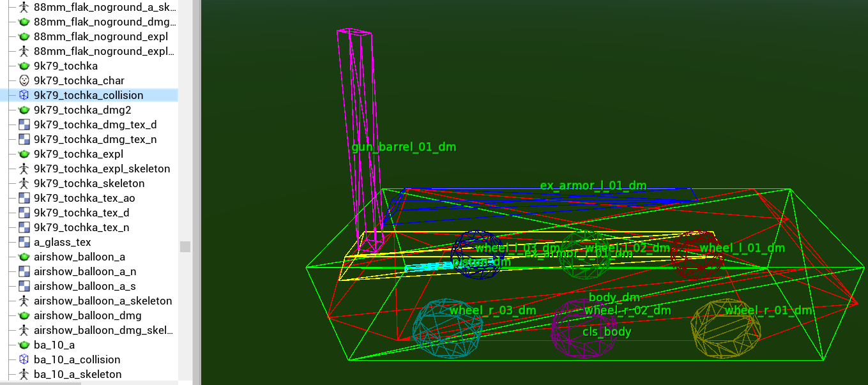The width and height of the screenshot is (868, 385).
Task: Open the airshow_balloon_a_skeleton entry
Action: (x=103, y=301)
